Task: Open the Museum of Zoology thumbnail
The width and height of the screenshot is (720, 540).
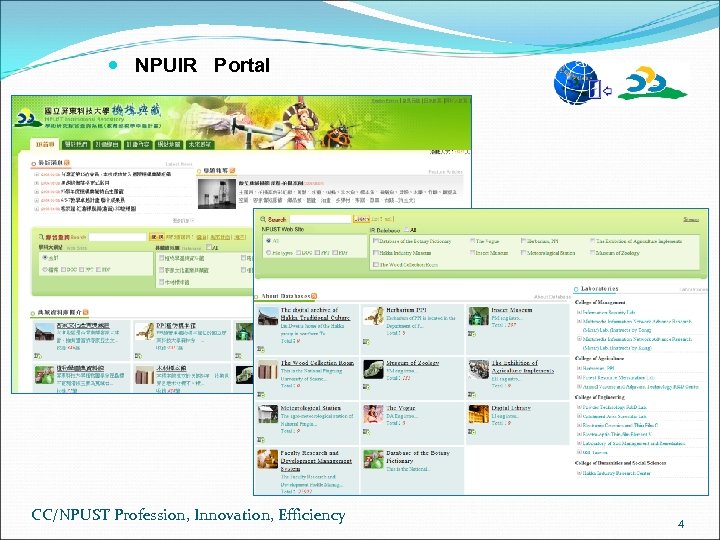Action: [x=373, y=369]
